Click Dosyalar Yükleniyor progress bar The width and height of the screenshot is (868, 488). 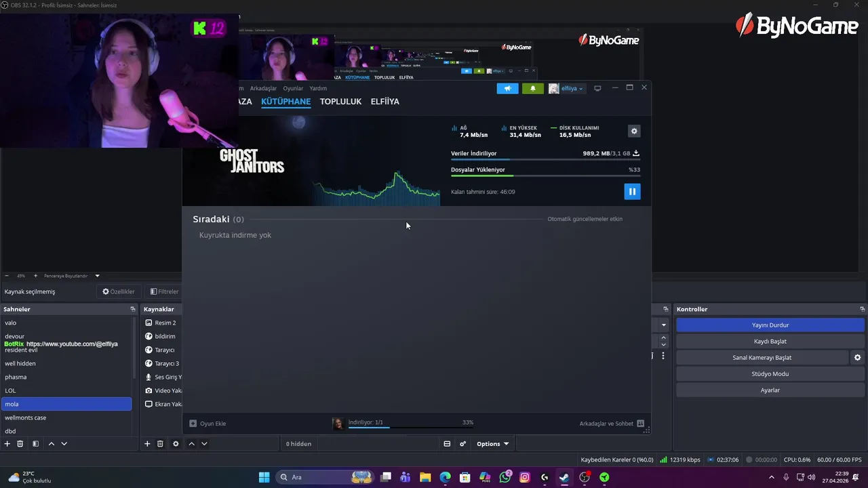click(545, 176)
